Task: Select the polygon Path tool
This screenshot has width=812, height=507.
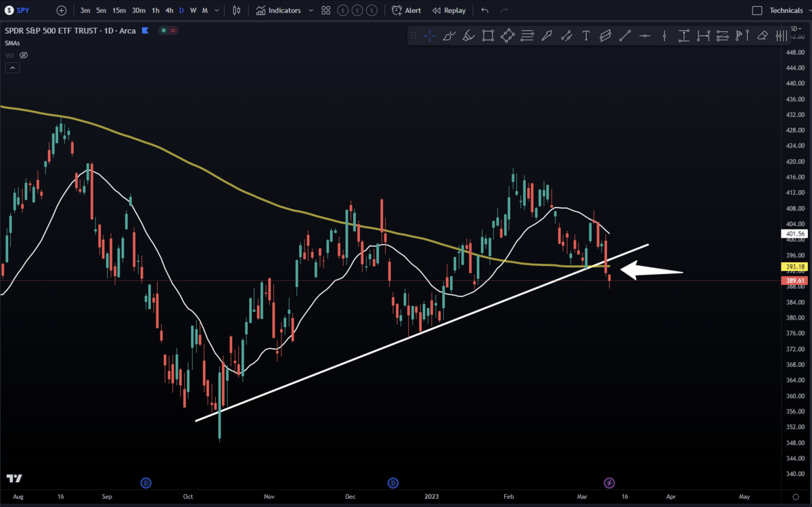Action: pos(507,36)
